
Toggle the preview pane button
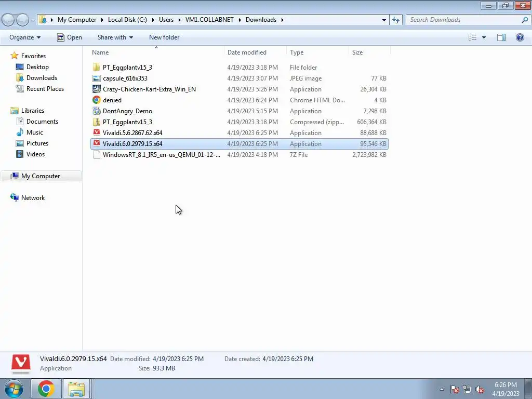[501, 37]
